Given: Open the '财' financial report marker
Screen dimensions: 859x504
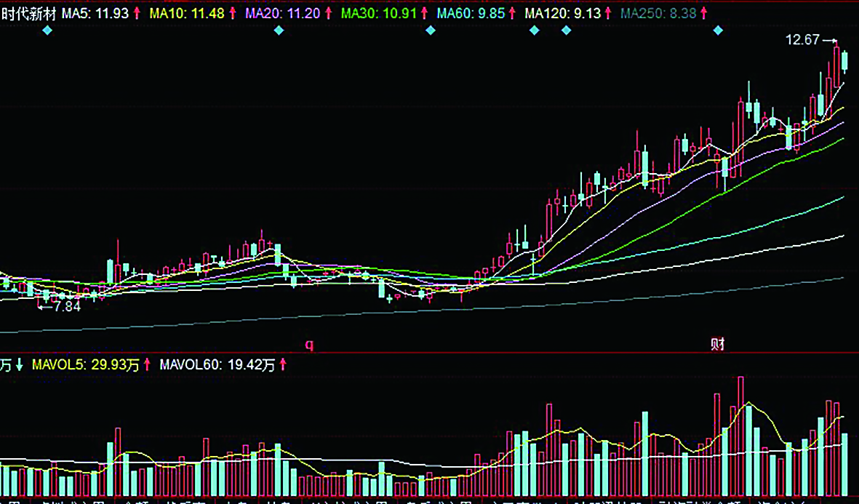Looking at the screenshot, I should coord(717,344).
